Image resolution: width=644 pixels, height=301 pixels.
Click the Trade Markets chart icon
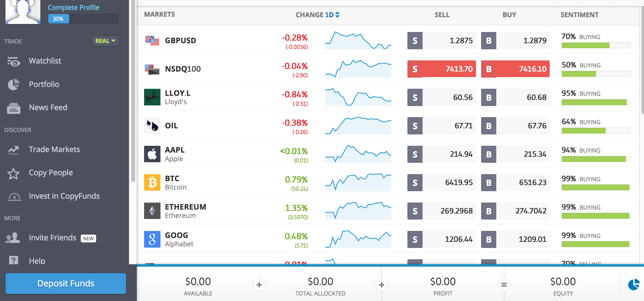click(x=14, y=150)
